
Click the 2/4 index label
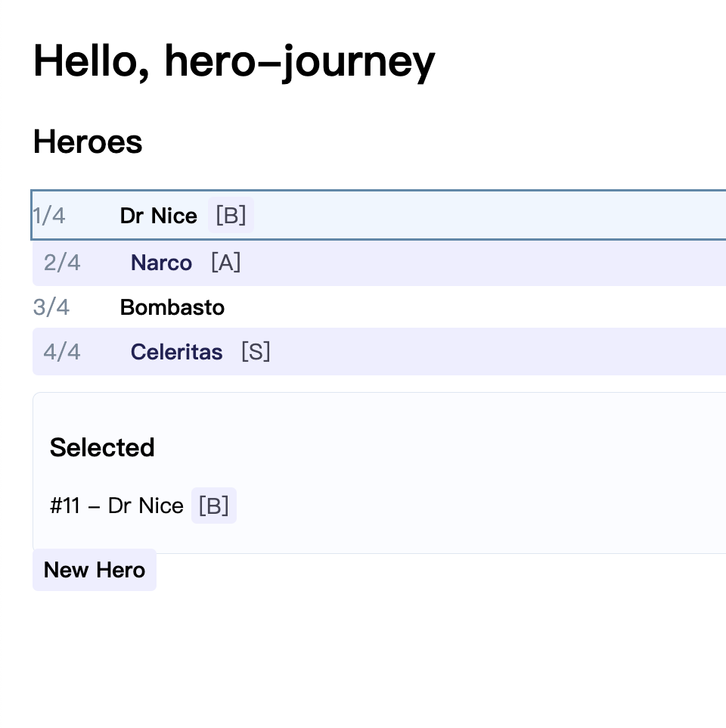pyautogui.click(x=62, y=263)
